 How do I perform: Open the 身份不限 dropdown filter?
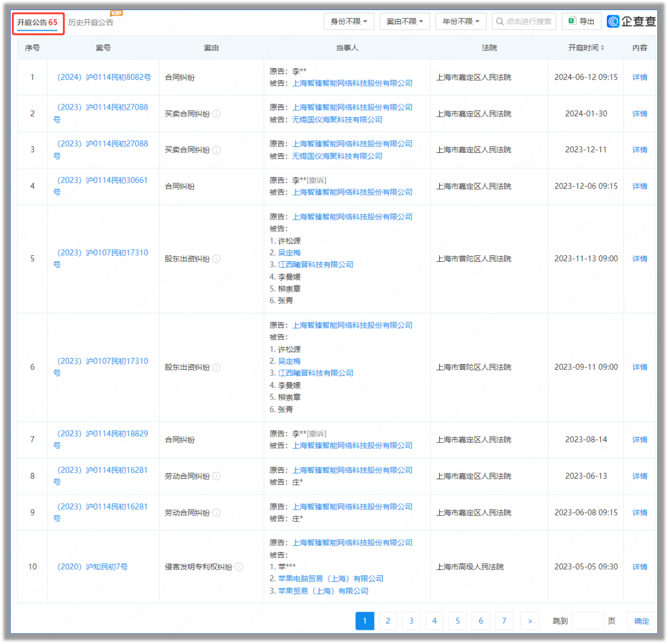tap(349, 21)
